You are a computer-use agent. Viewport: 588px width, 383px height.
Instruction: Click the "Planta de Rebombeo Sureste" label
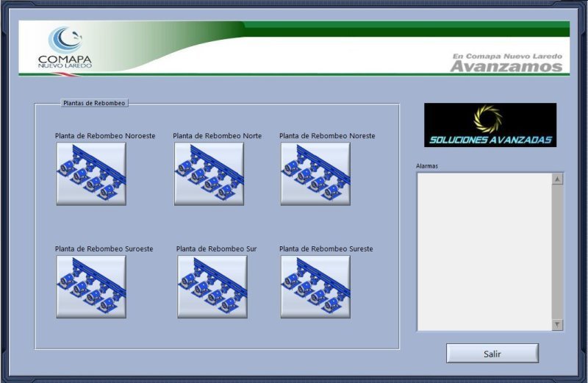326,248
